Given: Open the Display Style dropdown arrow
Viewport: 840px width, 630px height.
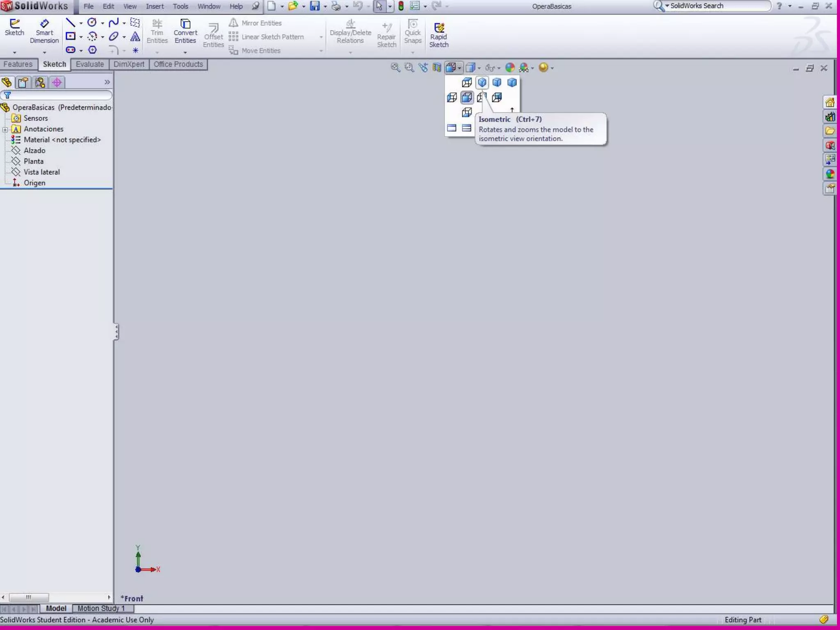Looking at the screenshot, I should pos(479,68).
